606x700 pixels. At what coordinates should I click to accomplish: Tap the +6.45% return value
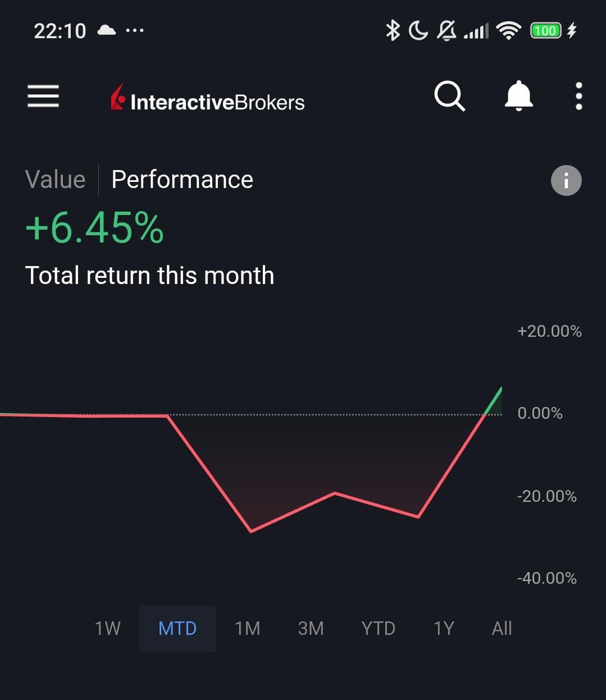[94, 228]
